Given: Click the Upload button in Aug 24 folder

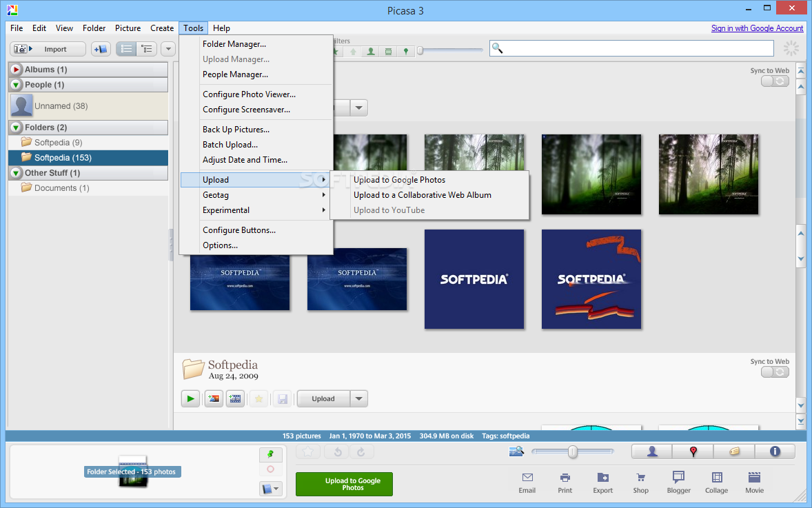Looking at the screenshot, I should pyautogui.click(x=323, y=398).
